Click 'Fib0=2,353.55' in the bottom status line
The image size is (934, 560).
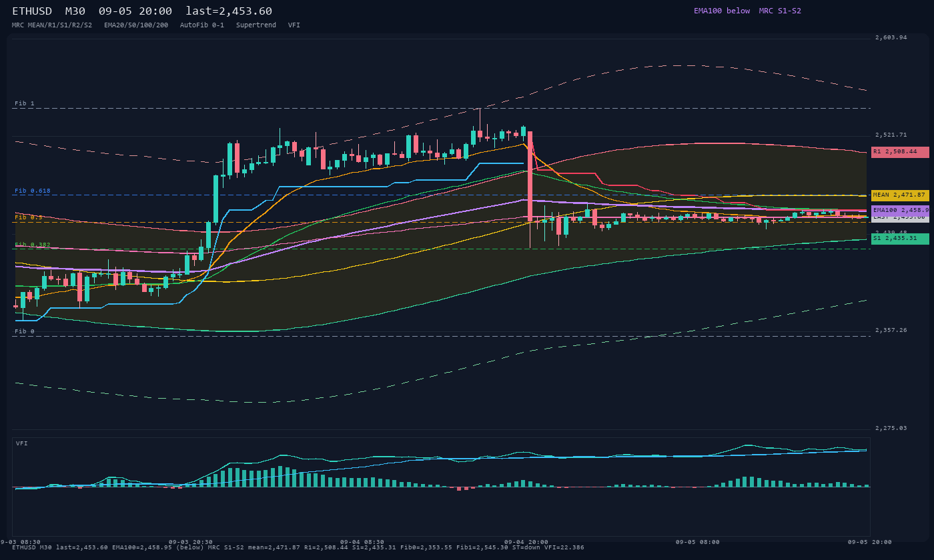pyautogui.click(x=426, y=547)
